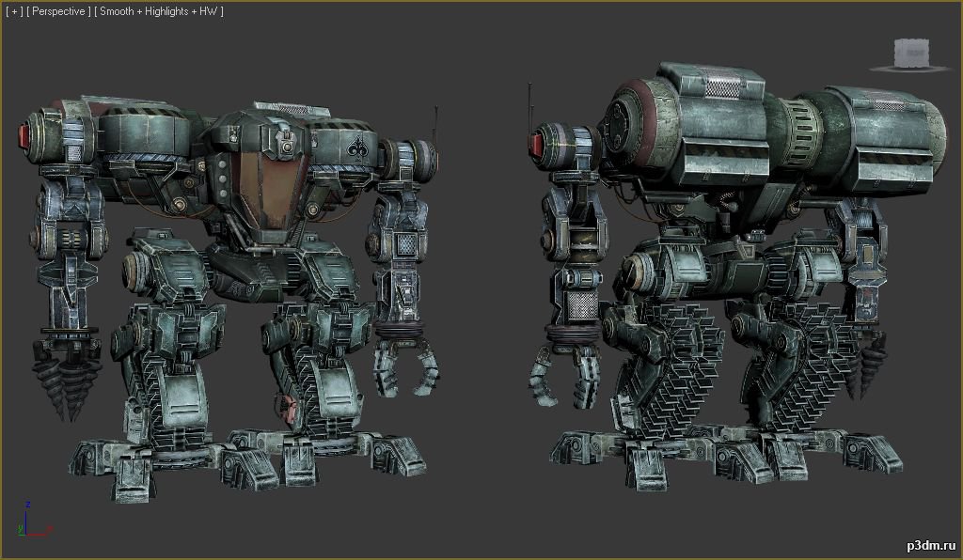Click the ViewCube cube face
Viewport: 963px width, 560px height.
click(x=910, y=51)
